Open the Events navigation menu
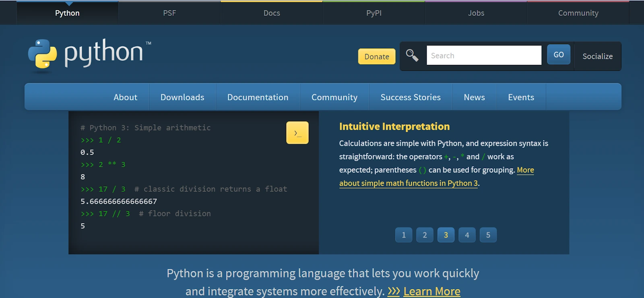The width and height of the screenshot is (644, 298). (x=521, y=97)
